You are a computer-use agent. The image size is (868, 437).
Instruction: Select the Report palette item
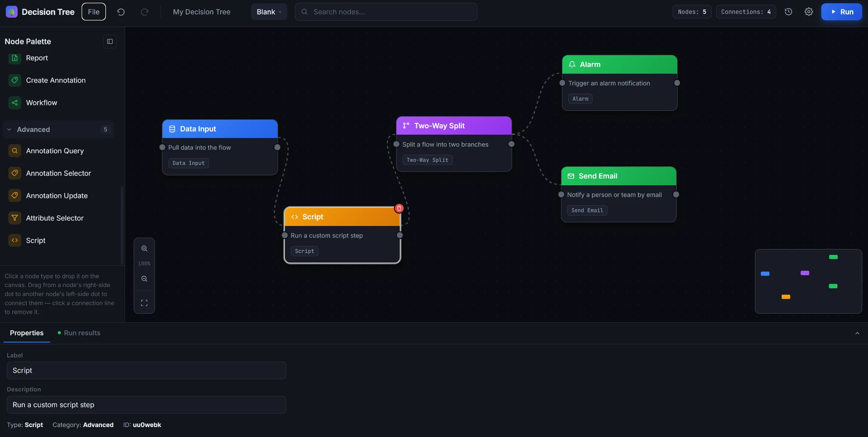click(59, 58)
